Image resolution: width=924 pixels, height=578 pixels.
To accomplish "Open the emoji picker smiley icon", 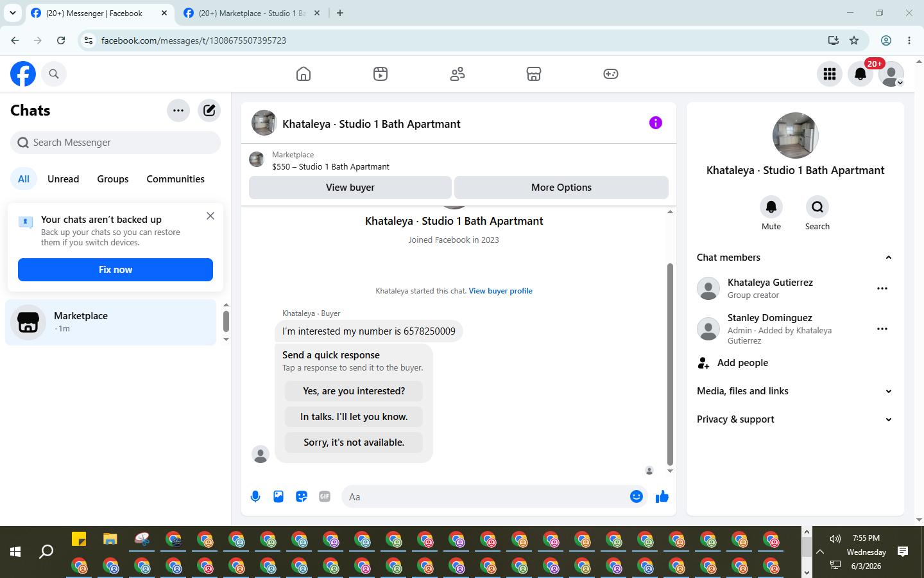I will point(637,496).
